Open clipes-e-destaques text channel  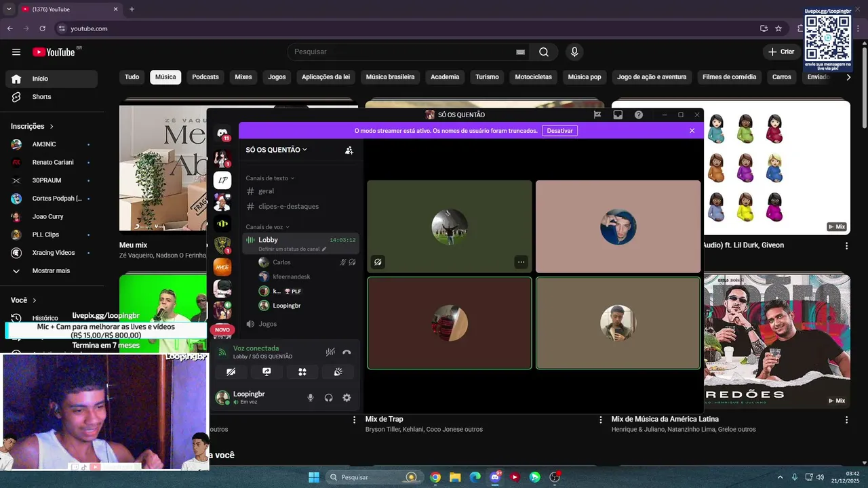300,206
